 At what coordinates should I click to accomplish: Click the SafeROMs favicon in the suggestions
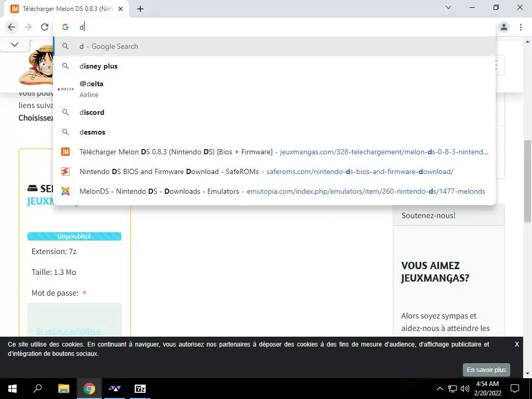pos(65,171)
